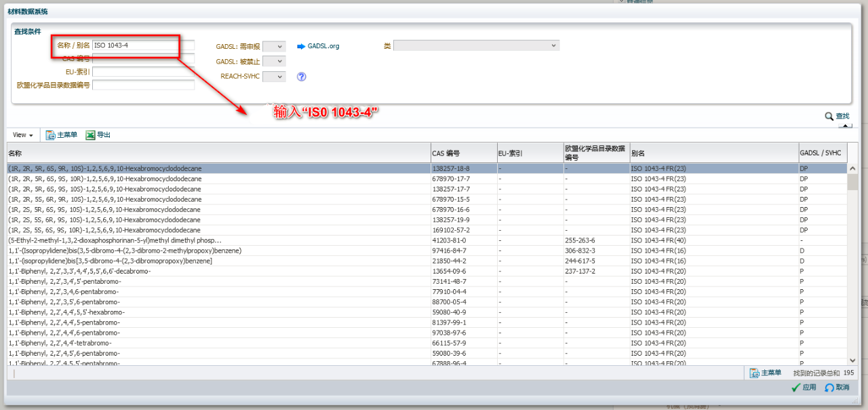Click the 名称 / 别名 input field
Screen dimensions: 868x410
click(143, 45)
